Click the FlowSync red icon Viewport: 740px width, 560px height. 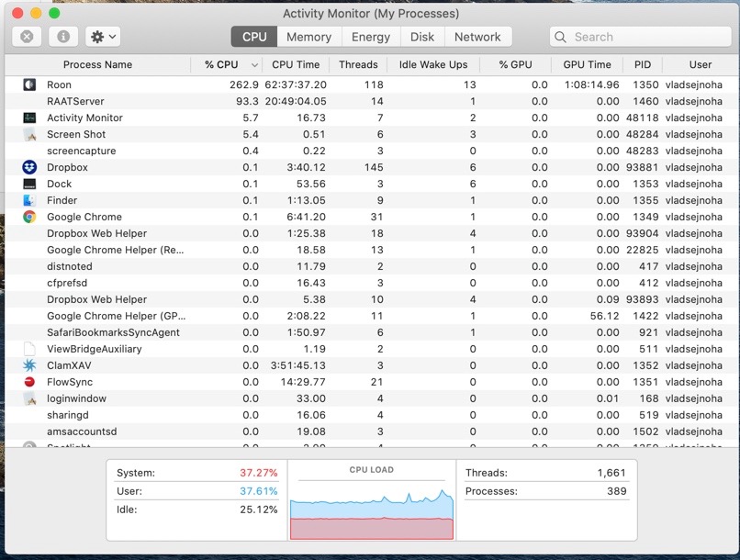click(29, 382)
